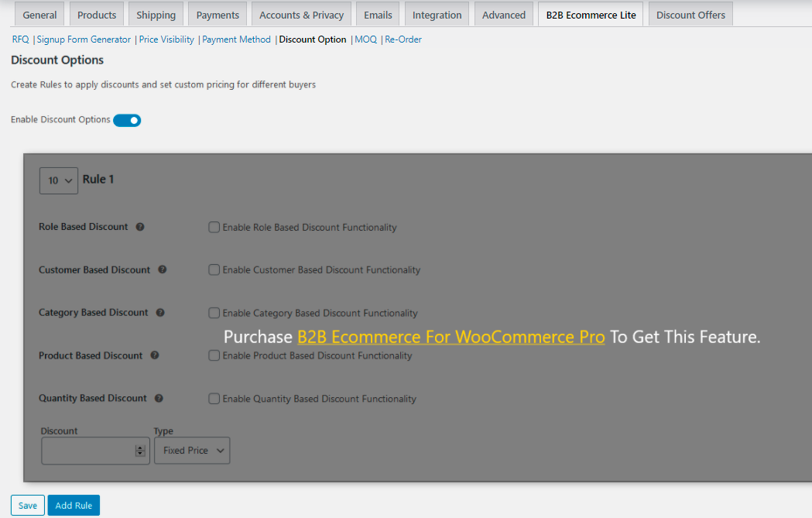Open the Rule 1 priority dropdown showing 10
Image resolution: width=812 pixels, height=518 pixels.
coord(59,180)
